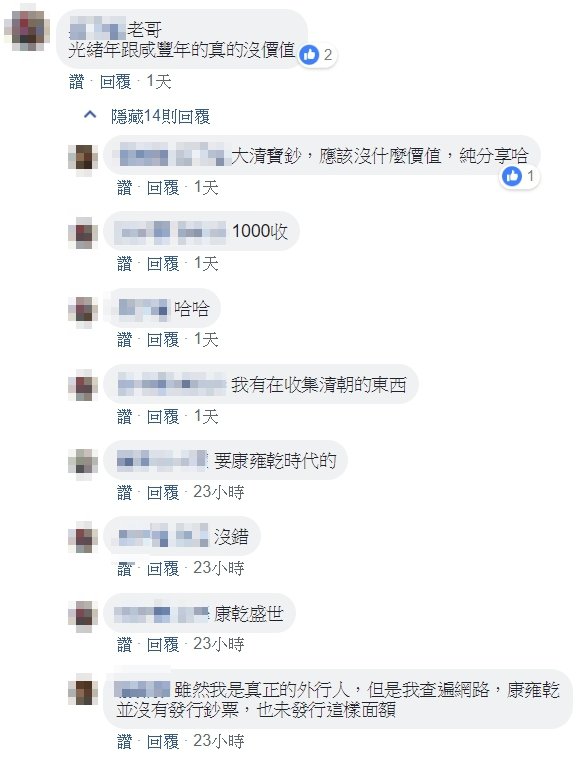Like the 要康雍乾時代的 comment
Image resolution: width=579 pixels, height=758 pixels.
tap(124, 492)
